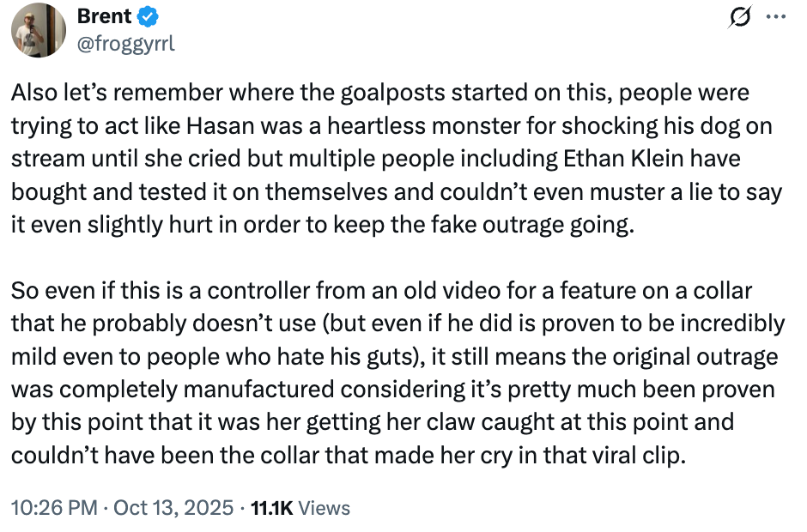This screenshot has width=807, height=532.
Task: Open the 11.1K view count
Action: [x=272, y=508]
